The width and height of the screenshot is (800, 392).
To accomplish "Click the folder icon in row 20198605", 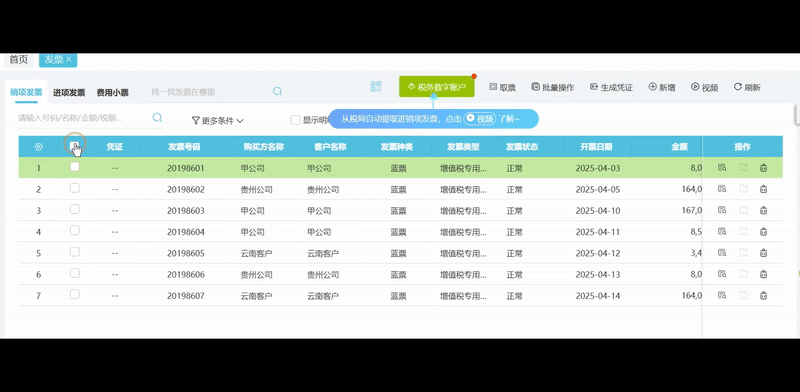I will [x=743, y=253].
